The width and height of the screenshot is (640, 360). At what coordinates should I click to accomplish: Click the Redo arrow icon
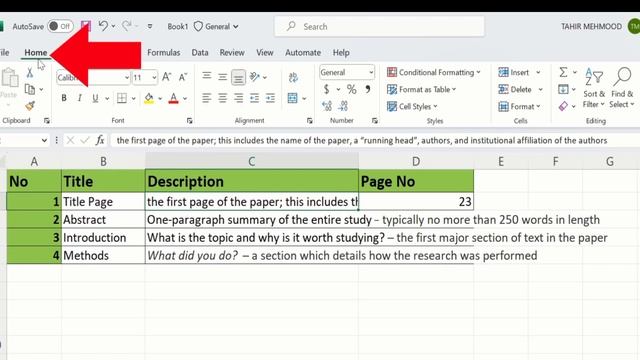(127, 26)
